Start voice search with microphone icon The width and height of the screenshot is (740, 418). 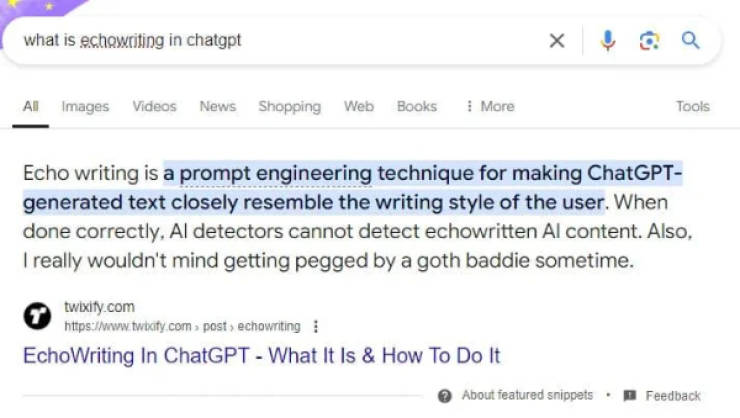(607, 41)
